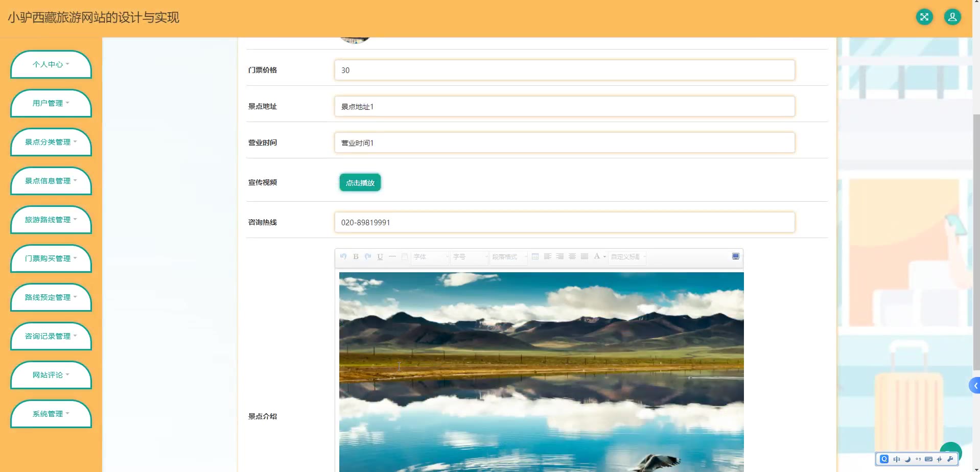
Task: Click the site title 小驴西藏旅游网站的设计与实现
Action: coord(94,17)
